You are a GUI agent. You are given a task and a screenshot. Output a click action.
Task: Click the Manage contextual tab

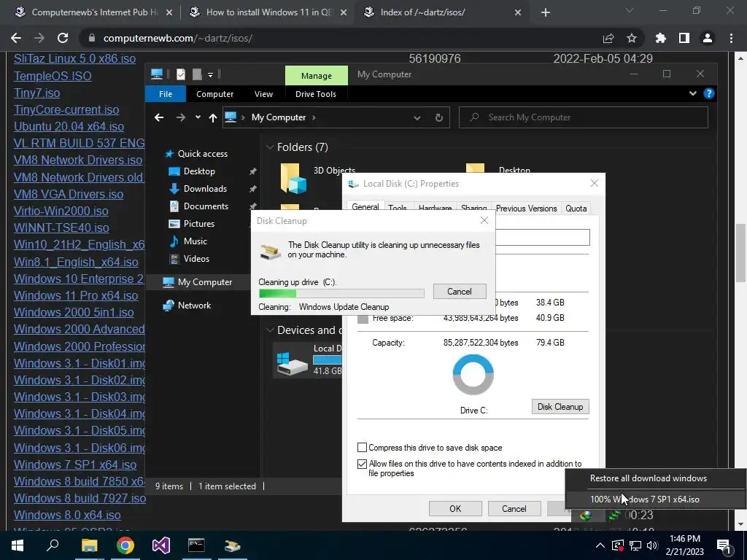pyautogui.click(x=317, y=76)
